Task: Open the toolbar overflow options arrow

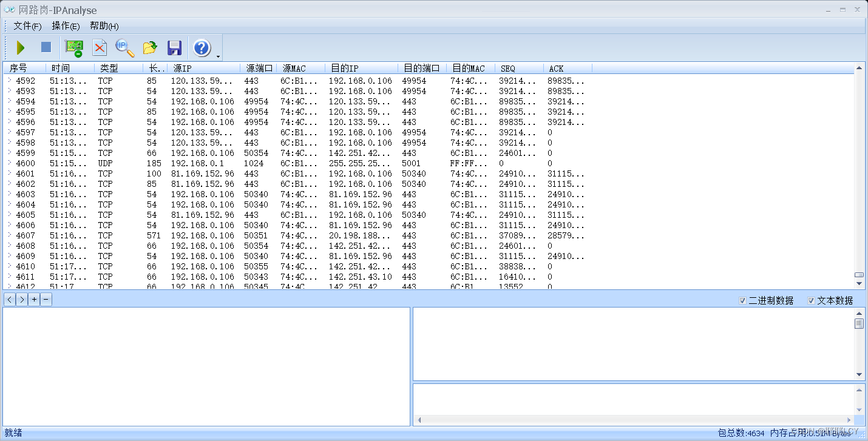Action: pos(218,56)
